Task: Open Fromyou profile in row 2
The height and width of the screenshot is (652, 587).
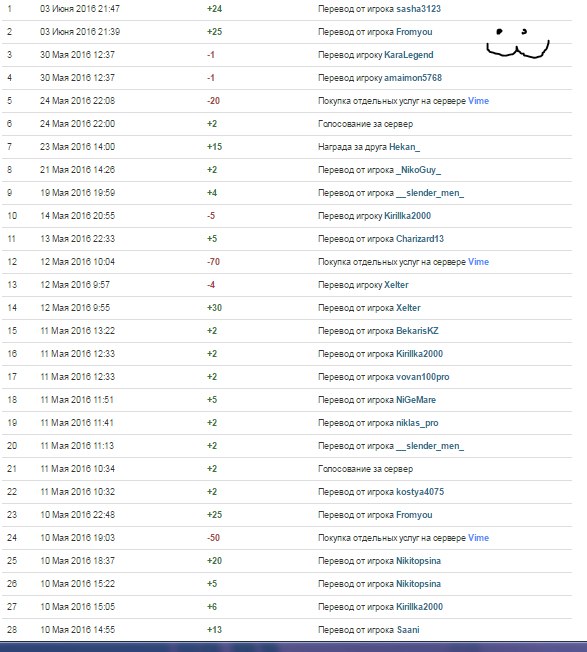Action: tap(414, 32)
